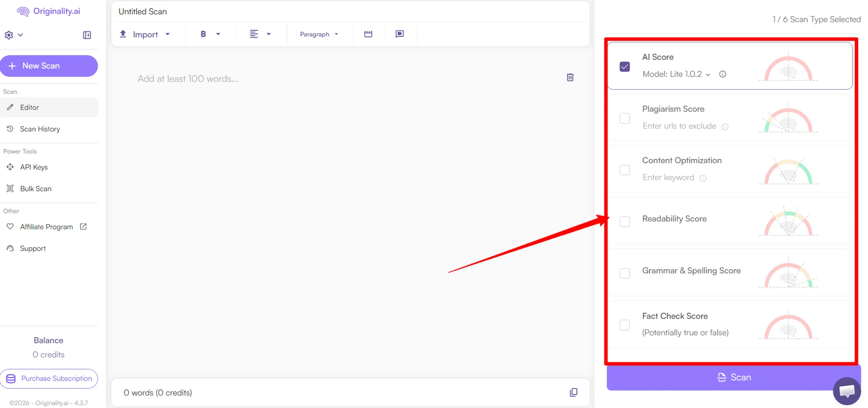The height and width of the screenshot is (408, 868).
Task: Uncheck the AI Score checkbox
Action: [625, 66]
